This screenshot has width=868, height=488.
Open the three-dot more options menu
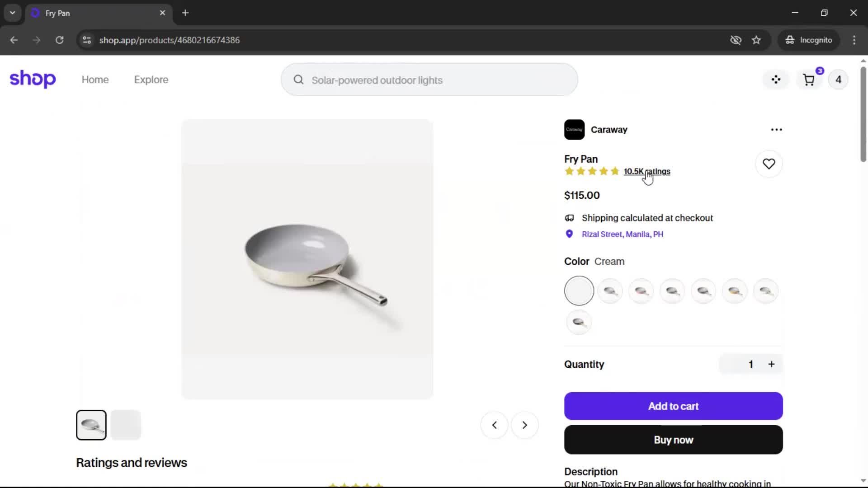pyautogui.click(x=776, y=130)
